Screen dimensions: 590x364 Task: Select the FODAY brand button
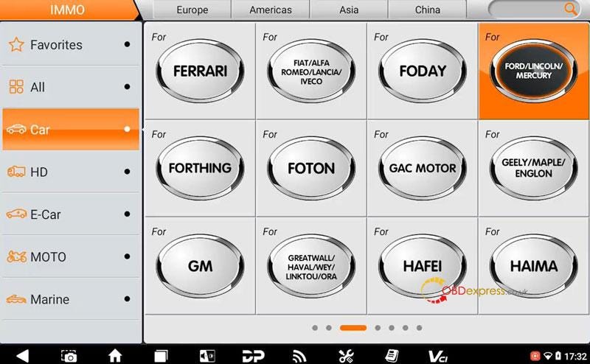(422, 71)
